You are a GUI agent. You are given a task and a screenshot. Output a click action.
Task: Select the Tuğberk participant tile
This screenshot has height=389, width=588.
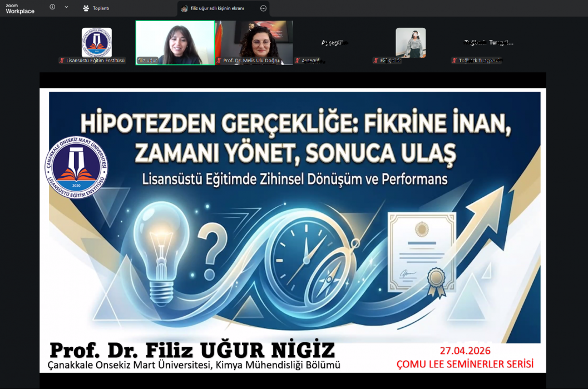point(489,43)
